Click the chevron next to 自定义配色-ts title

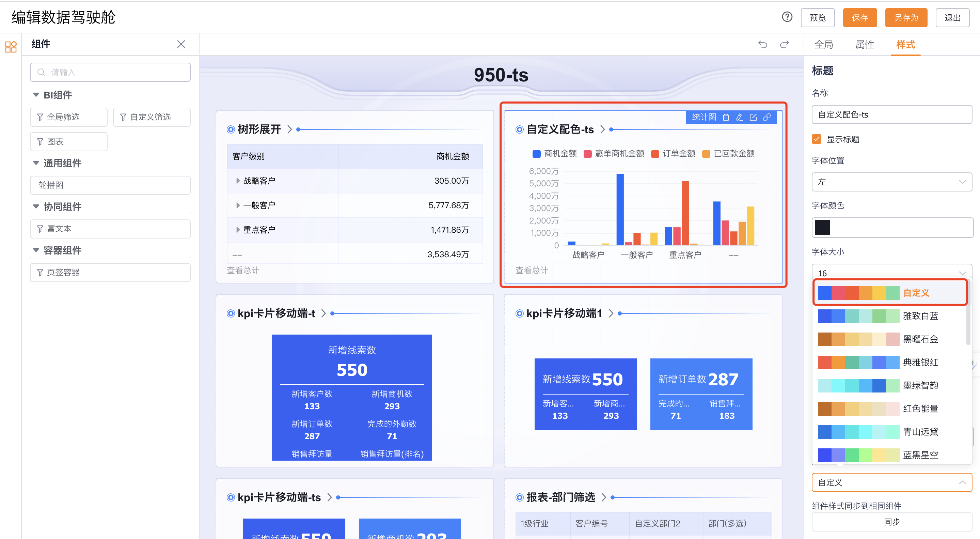point(602,129)
